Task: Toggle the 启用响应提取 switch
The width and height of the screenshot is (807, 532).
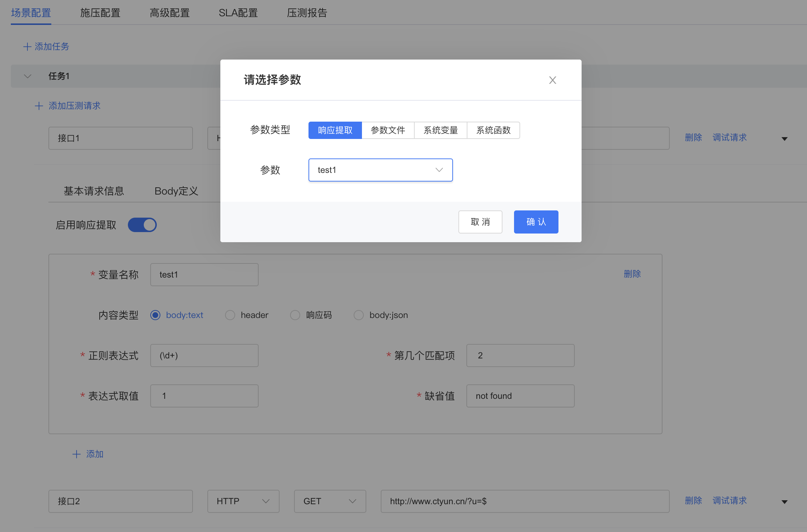Action: [x=142, y=225]
